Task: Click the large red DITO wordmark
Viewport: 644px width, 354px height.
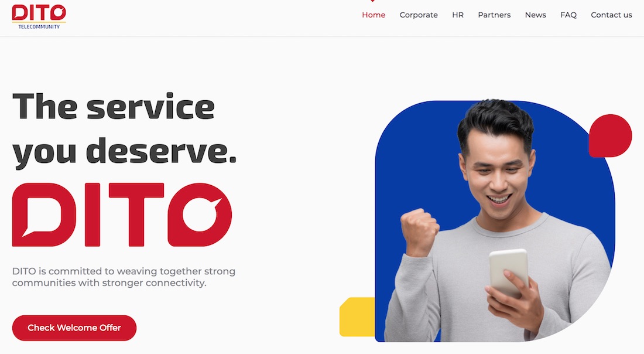Action: point(122,215)
